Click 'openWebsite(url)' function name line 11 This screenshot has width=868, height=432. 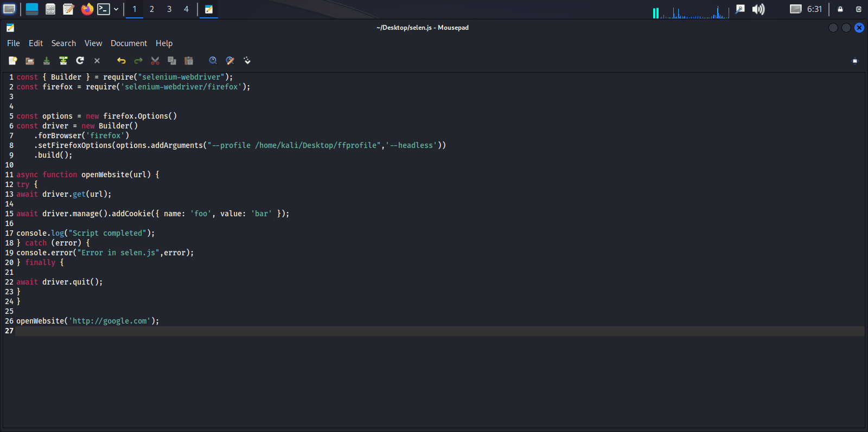[x=116, y=175]
